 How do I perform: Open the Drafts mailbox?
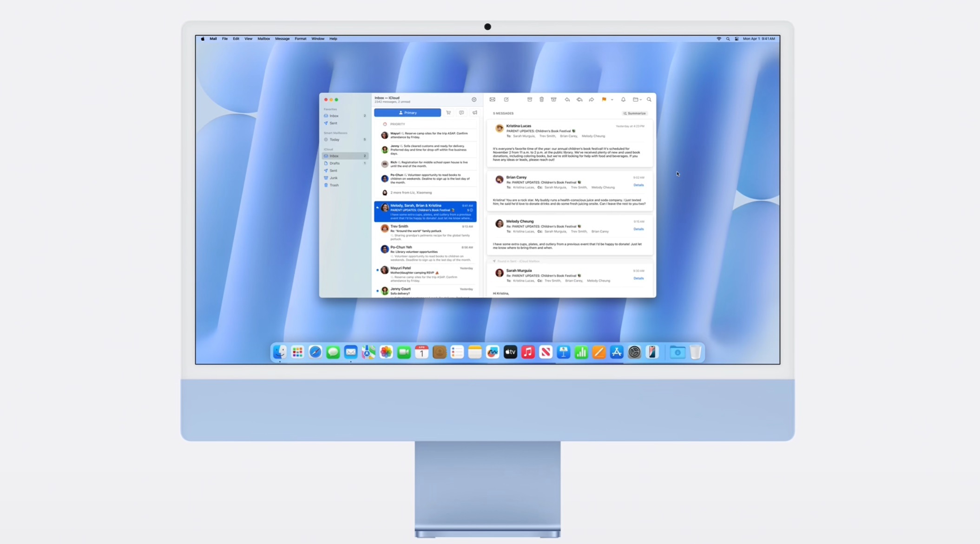click(334, 163)
